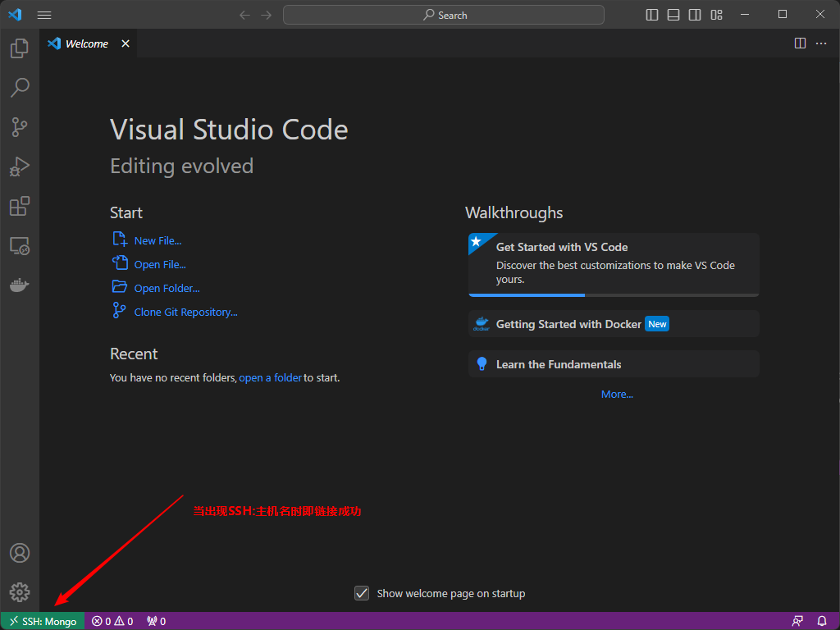840x630 pixels.
Task: Open the Extensions view
Action: (x=20, y=206)
